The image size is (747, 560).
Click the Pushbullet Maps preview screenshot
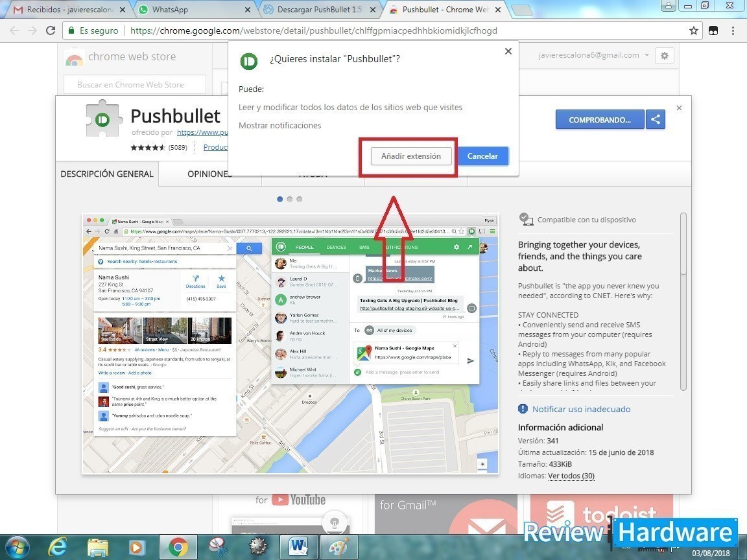tap(290, 344)
